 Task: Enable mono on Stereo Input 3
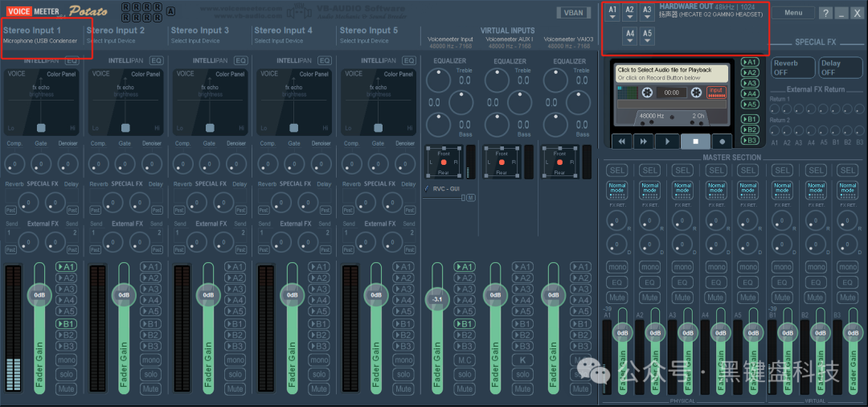pyautogui.click(x=235, y=360)
